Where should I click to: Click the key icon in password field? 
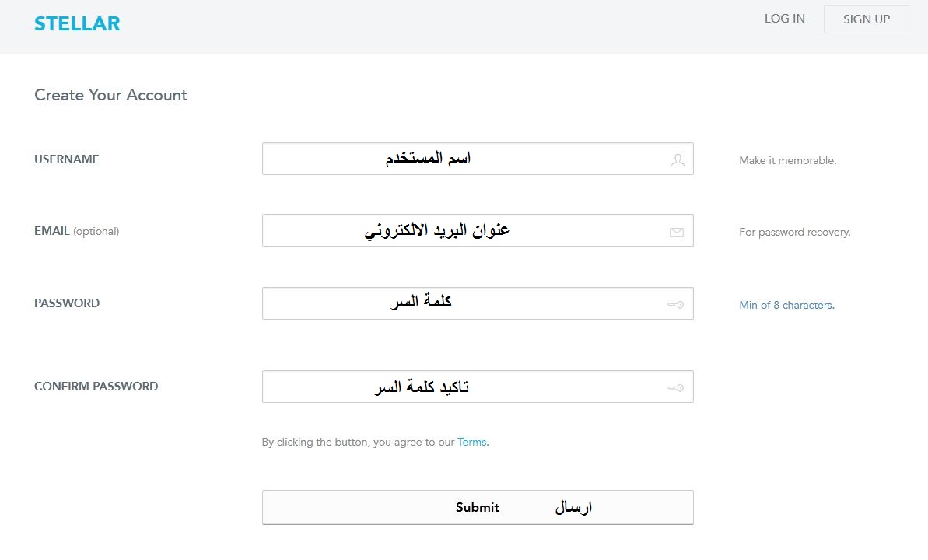pyautogui.click(x=676, y=305)
